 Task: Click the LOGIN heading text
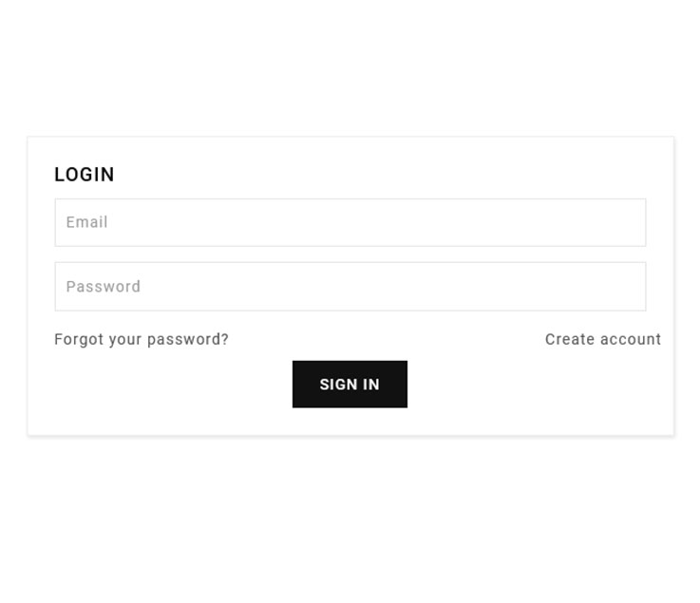point(85,175)
